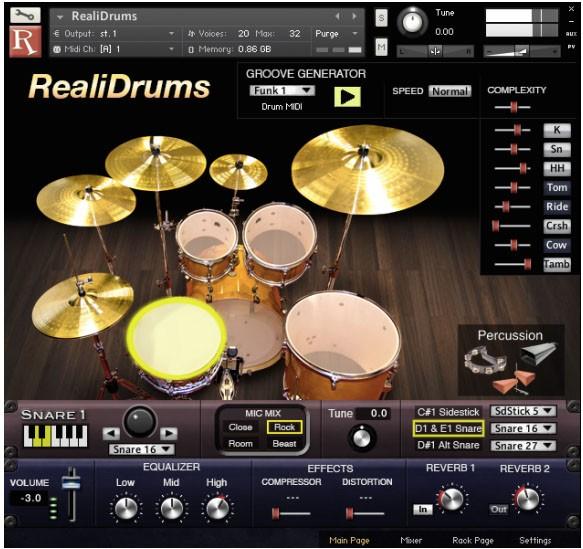Switch to the Mixer tab

(x=411, y=540)
